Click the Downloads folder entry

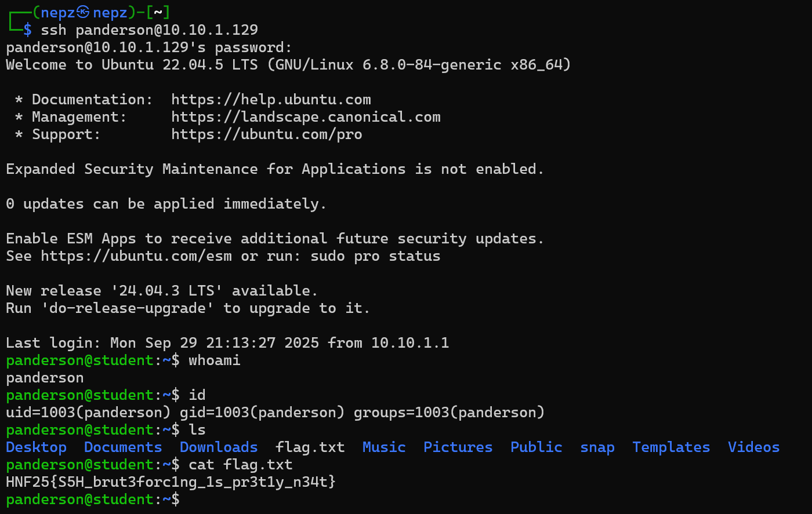[219, 447]
